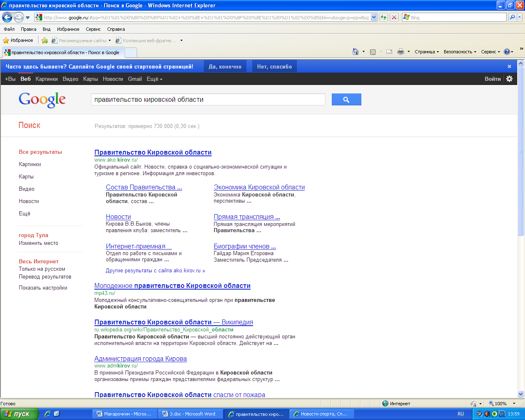Click Изменить место in sidebar
Image resolution: width=525 pixels, height=420 pixels.
(39, 243)
